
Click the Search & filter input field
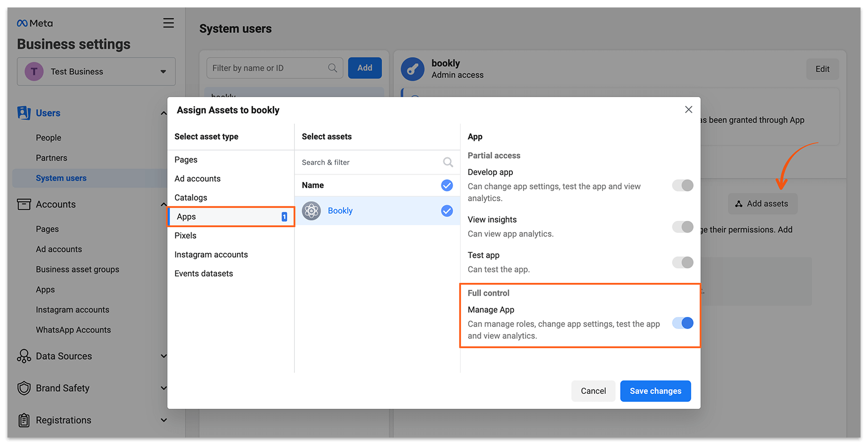pyautogui.click(x=377, y=162)
